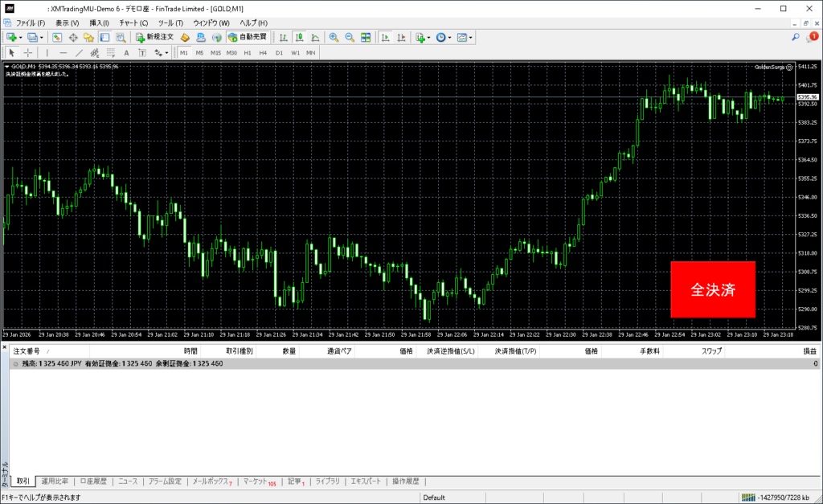Click the tile windows icon
Screen dimensions: 823x504
366,37
